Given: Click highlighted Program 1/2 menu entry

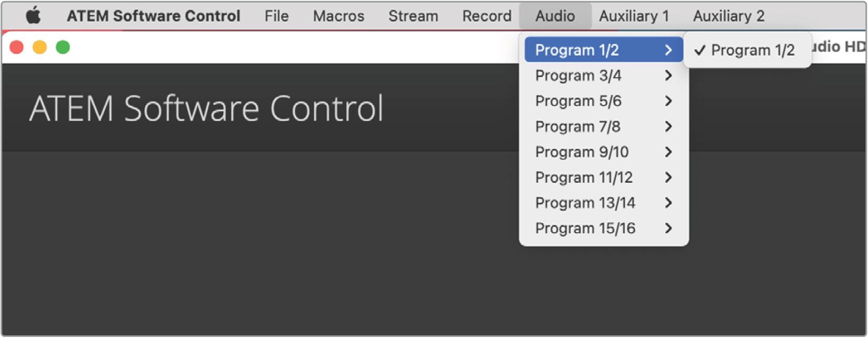Looking at the screenshot, I should coord(604,50).
